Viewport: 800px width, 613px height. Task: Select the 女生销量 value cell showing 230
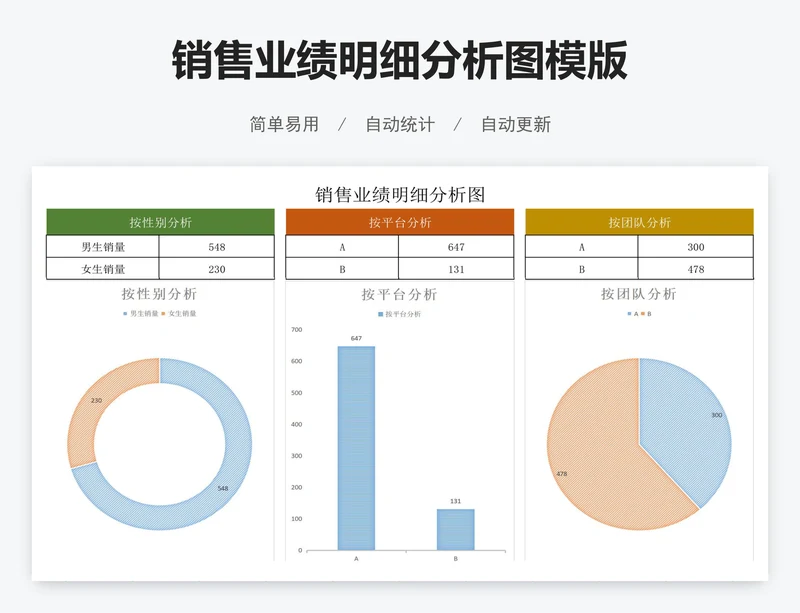pos(216,266)
